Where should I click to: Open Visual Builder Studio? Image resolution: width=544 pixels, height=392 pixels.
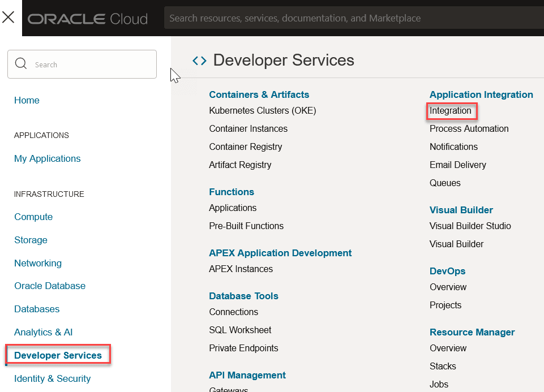[x=470, y=226]
